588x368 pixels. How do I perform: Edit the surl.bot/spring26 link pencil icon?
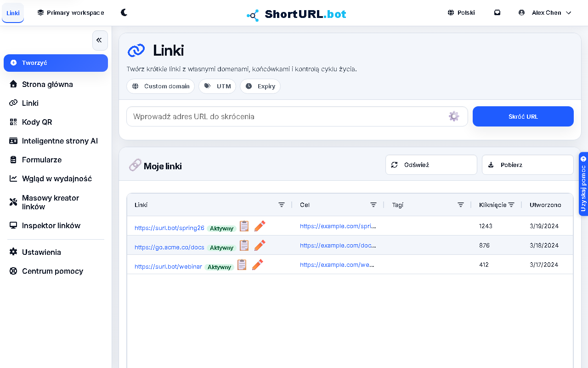point(260,226)
